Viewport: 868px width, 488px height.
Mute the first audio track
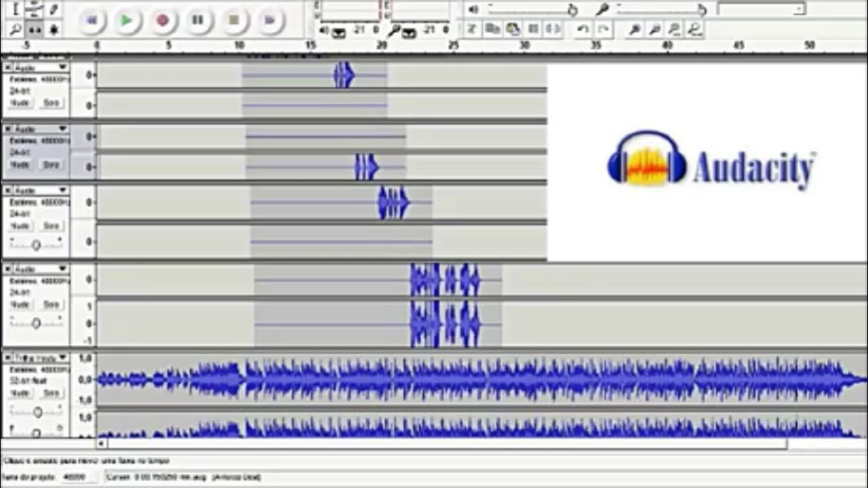(20, 102)
